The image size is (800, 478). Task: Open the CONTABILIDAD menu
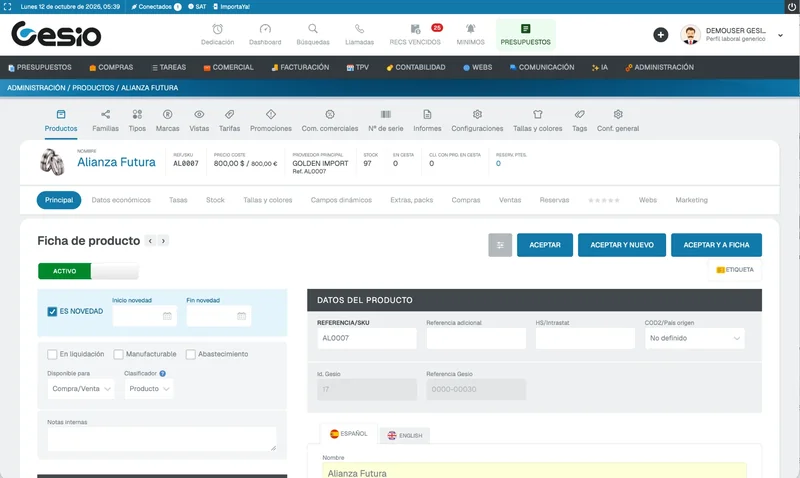[x=415, y=67]
